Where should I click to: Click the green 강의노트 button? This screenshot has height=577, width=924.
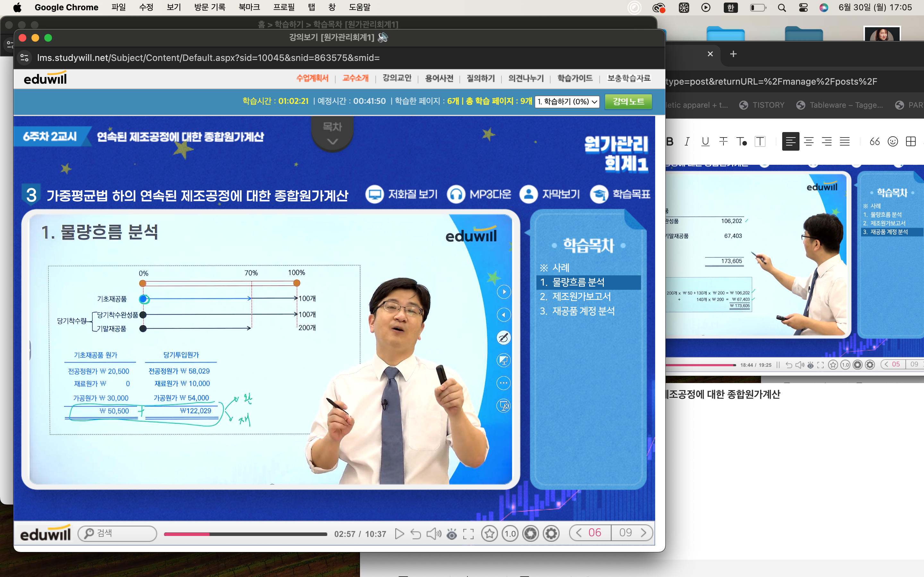[628, 102]
